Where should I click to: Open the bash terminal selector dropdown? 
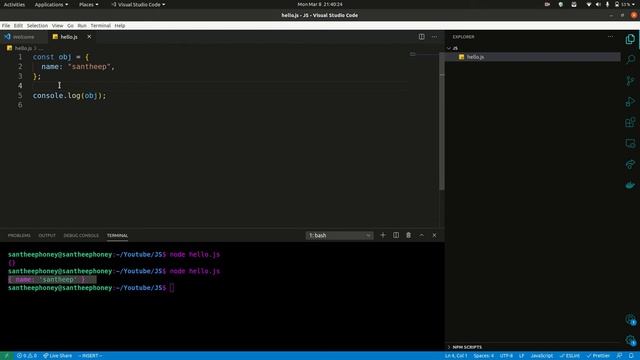point(339,236)
